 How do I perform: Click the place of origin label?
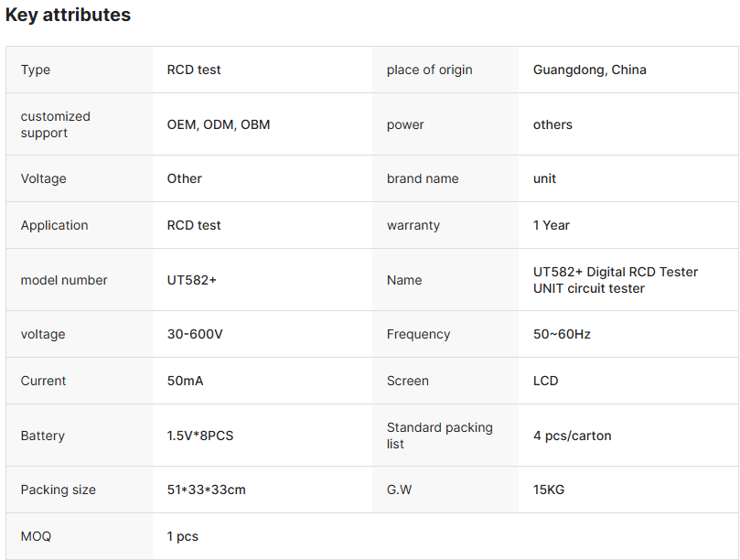(x=429, y=70)
